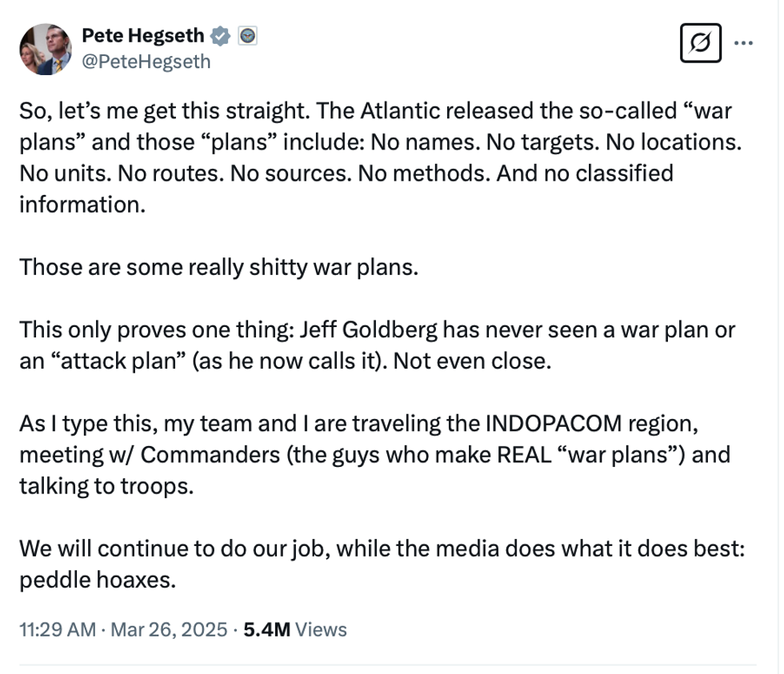Click the closing words "peddle hoaxes"
This screenshot has height=674, width=784.
click(x=96, y=578)
